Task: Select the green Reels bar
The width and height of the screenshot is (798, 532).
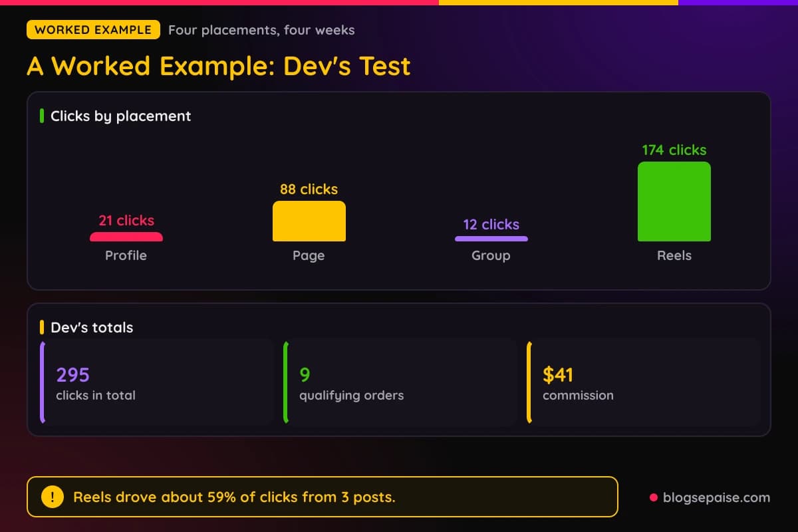Action: [x=674, y=201]
